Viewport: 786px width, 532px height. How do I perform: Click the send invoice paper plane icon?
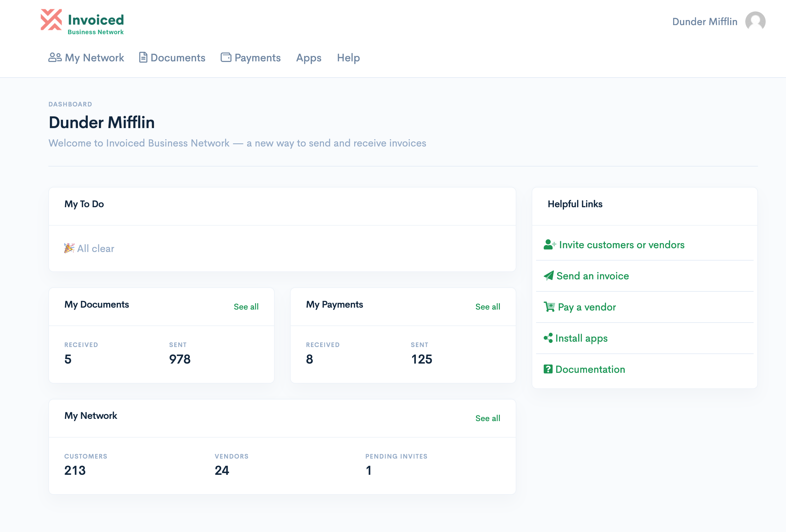point(549,276)
